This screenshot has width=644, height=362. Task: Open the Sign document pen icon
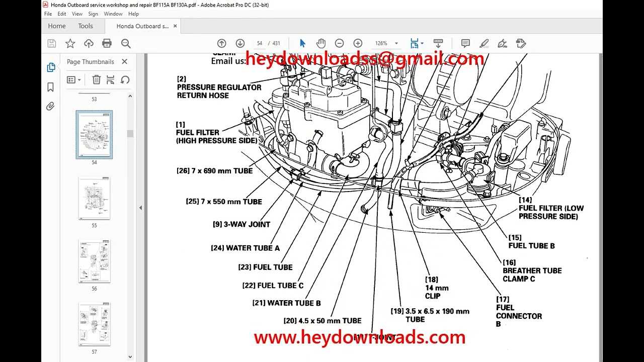click(x=502, y=43)
